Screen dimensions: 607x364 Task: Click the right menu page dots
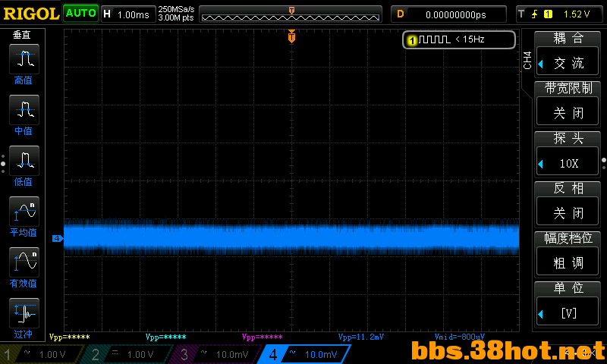[604, 163]
